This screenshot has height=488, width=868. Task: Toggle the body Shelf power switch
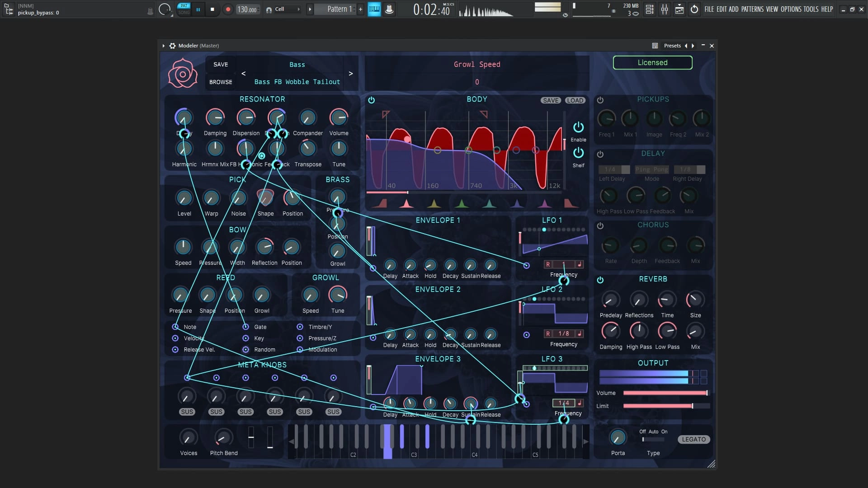click(x=578, y=153)
